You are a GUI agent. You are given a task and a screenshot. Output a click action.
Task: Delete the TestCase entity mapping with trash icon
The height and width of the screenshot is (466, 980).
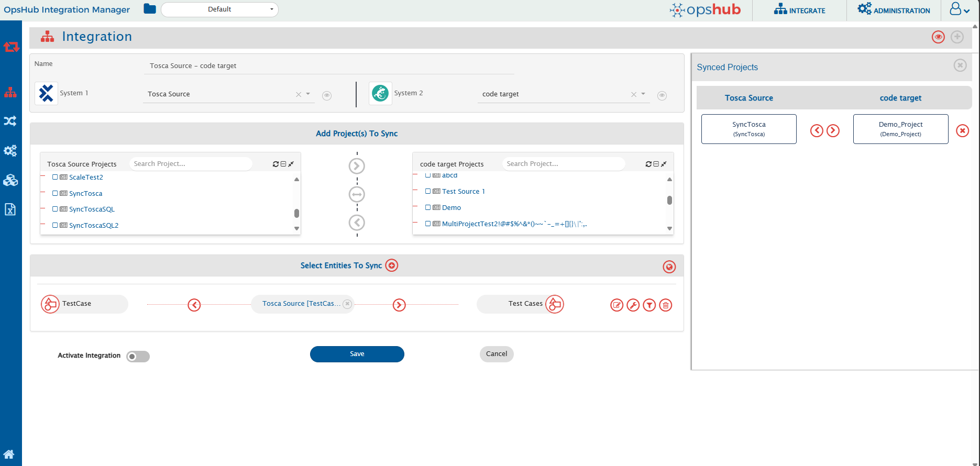pos(665,305)
